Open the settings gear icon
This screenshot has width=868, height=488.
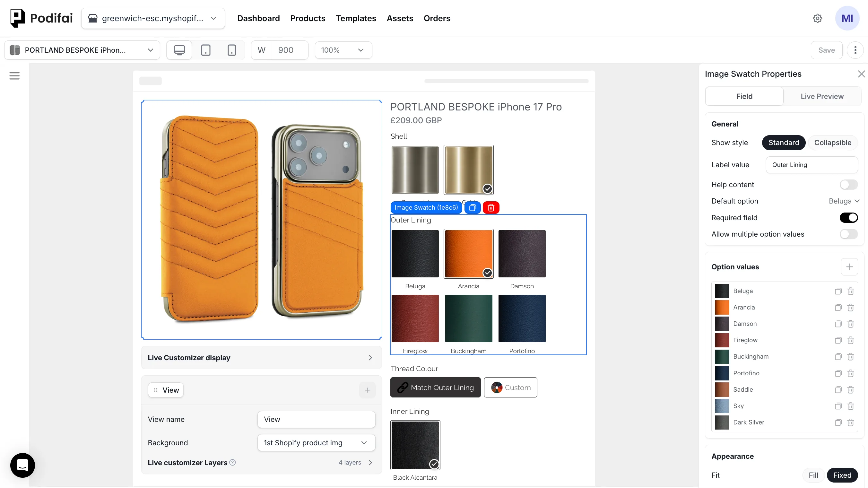click(x=818, y=18)
